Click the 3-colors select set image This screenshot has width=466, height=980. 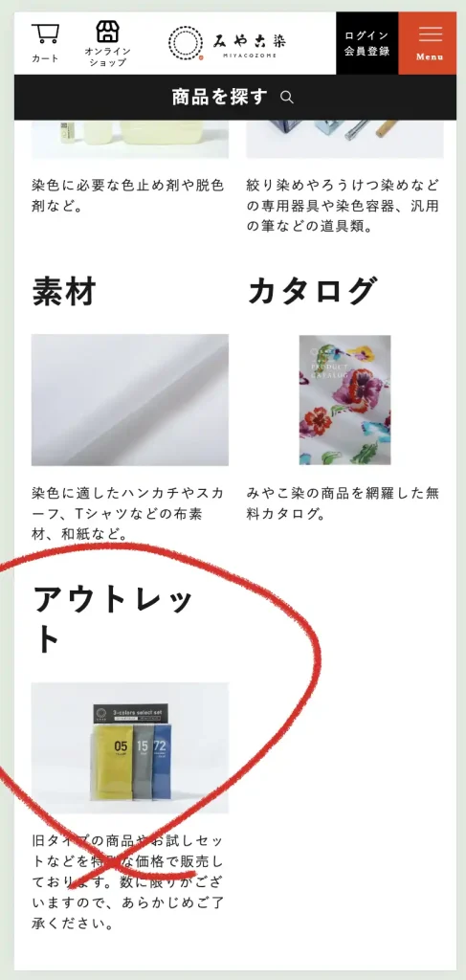click(x=130, y=747)
